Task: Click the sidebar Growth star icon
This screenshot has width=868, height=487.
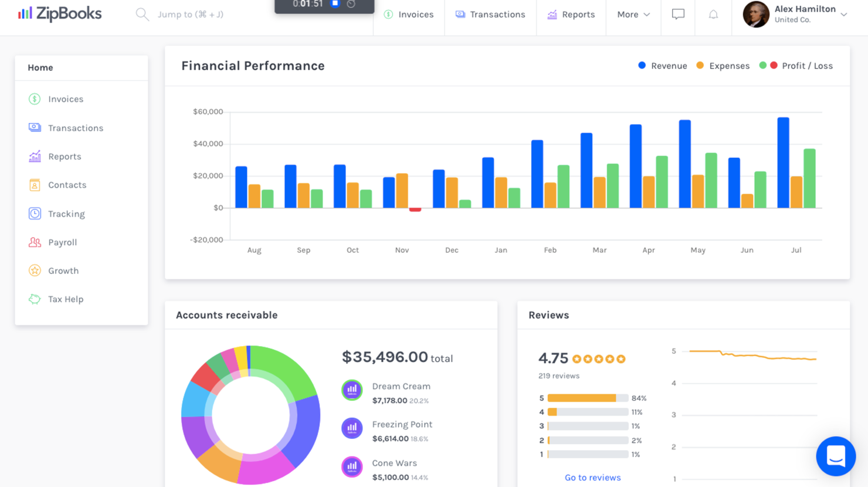Action: pyautogui.click(x=35, y=270)
